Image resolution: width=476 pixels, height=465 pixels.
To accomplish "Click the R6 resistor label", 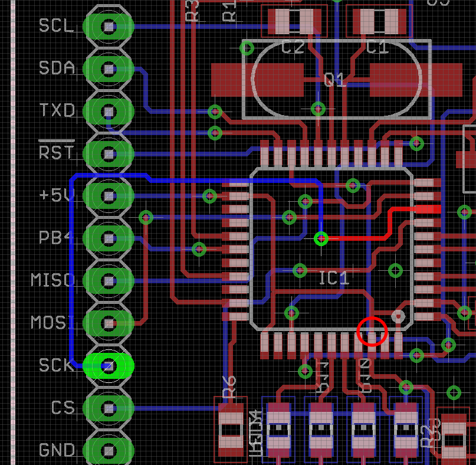I will pos(229,387).
